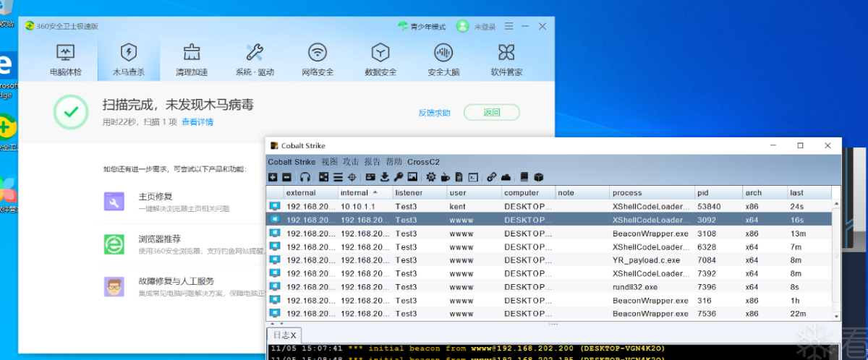This screenshot has width=868, height=360.
Task: Click the cube about icon in Cobalt Strike
Action: pos(538,177)
